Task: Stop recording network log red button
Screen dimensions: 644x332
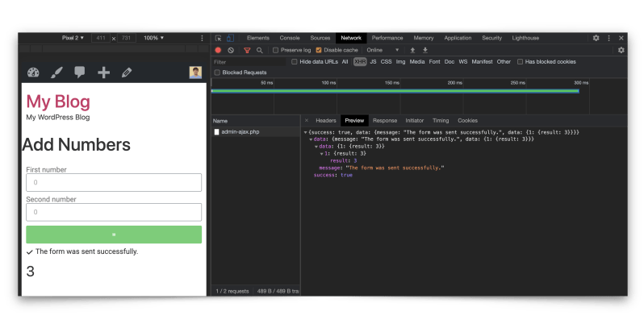Action: tap(218, 50)
